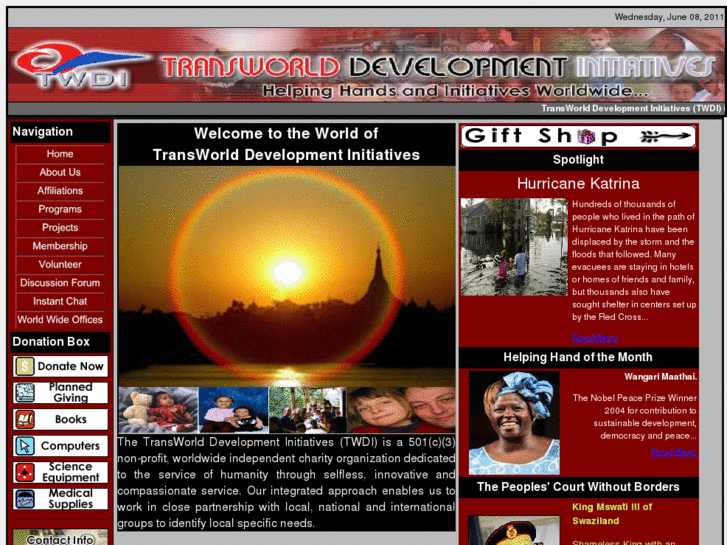This screenshot has height=545, width=727.
Task: Click the Helping Hands and Initiatives Worldwide tagline
Action: (x=455, y=91)
